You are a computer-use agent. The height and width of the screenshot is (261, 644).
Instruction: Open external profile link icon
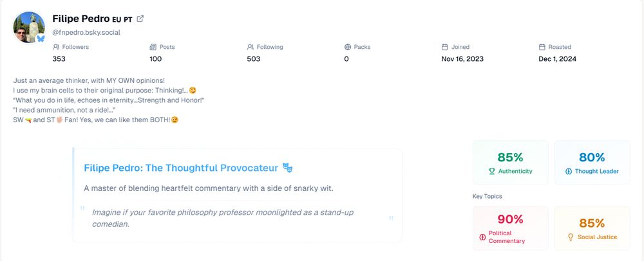click(x=140, y=19)
